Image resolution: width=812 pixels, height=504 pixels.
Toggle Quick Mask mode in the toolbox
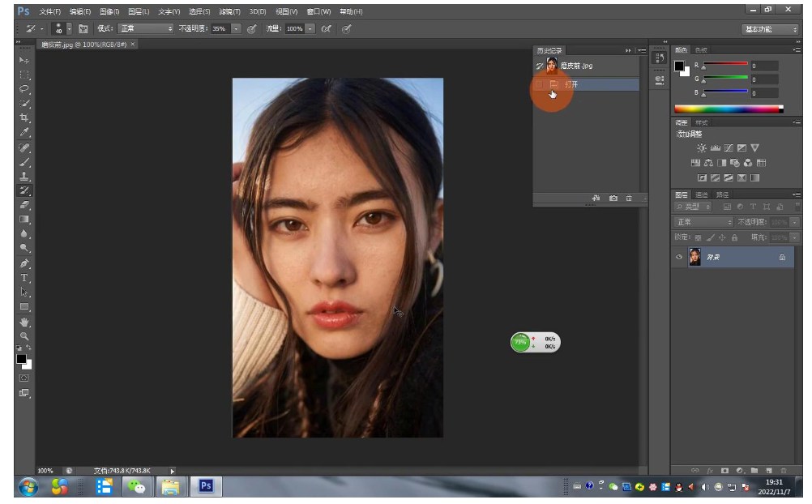point(24,378)
